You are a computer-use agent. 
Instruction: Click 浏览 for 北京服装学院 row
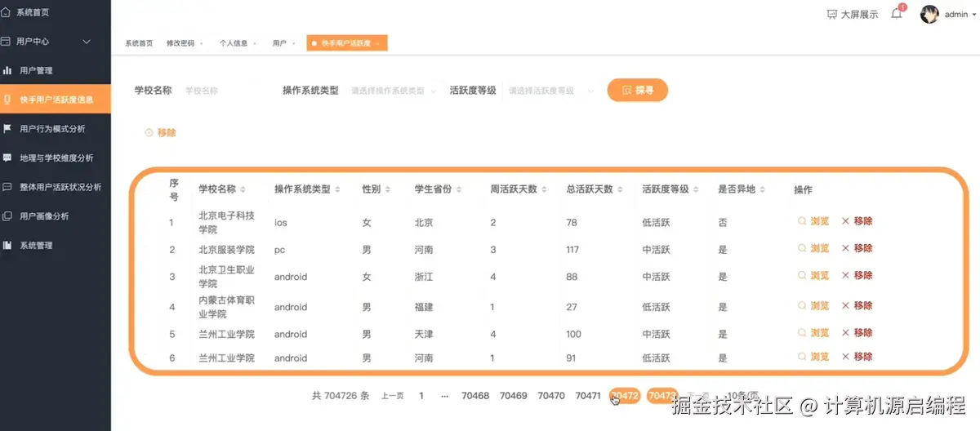point(813,248)
